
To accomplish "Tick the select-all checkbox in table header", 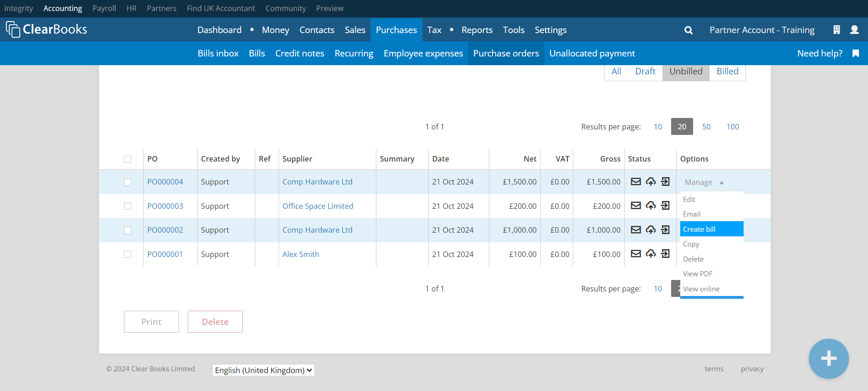I will coord(128,159).
